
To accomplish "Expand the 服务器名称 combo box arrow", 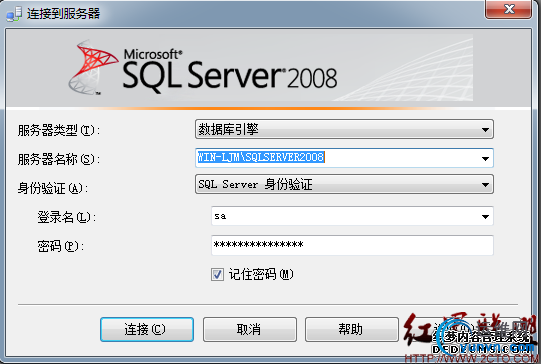I will coord(485,158).
